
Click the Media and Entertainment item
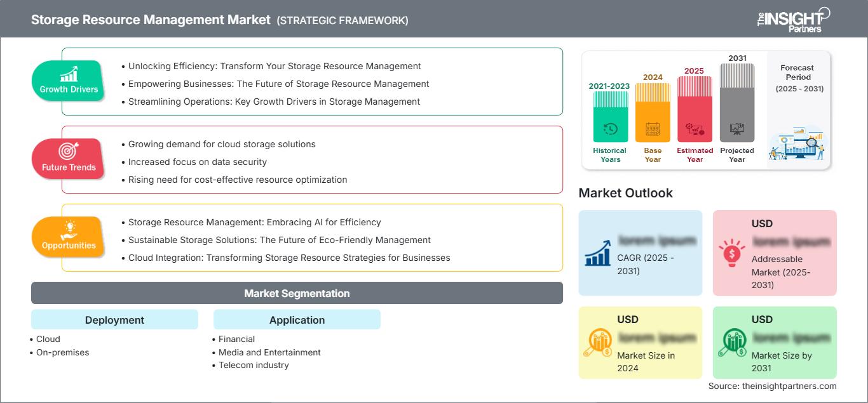(269, 352)
